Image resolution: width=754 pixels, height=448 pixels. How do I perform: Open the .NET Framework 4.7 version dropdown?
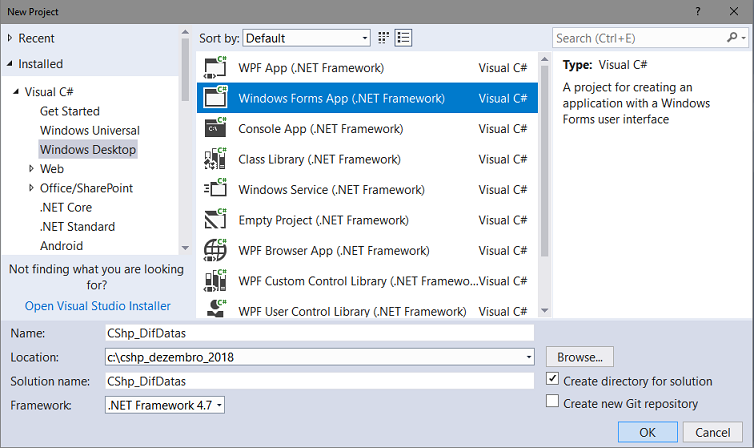[165, 405]
